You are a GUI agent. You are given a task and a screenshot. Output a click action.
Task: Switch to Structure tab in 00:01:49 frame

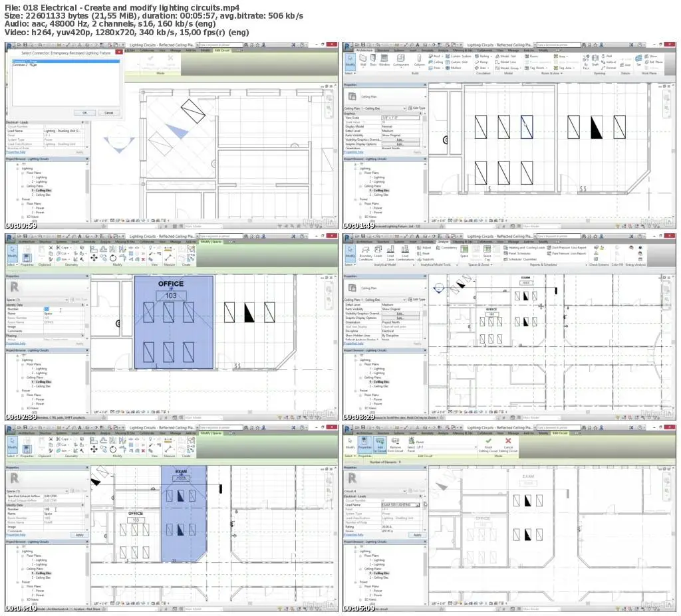click(x=383, y=51)
